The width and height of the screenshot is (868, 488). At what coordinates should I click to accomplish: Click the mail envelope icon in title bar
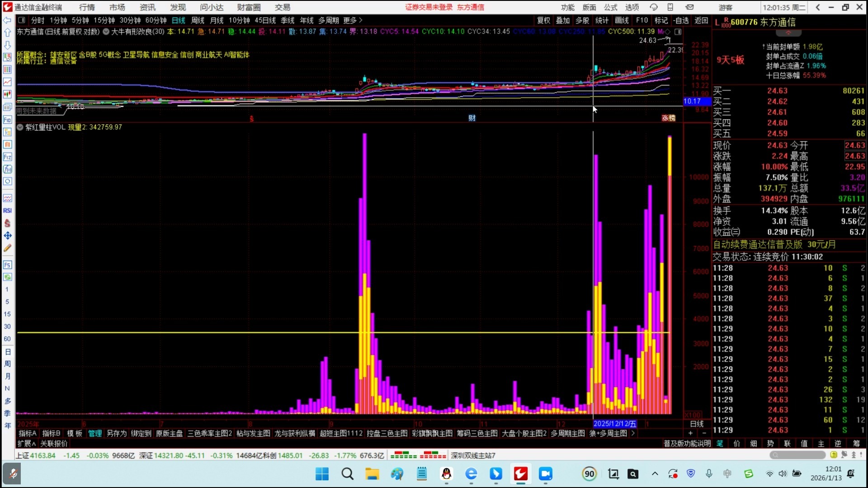click(689, 7)
